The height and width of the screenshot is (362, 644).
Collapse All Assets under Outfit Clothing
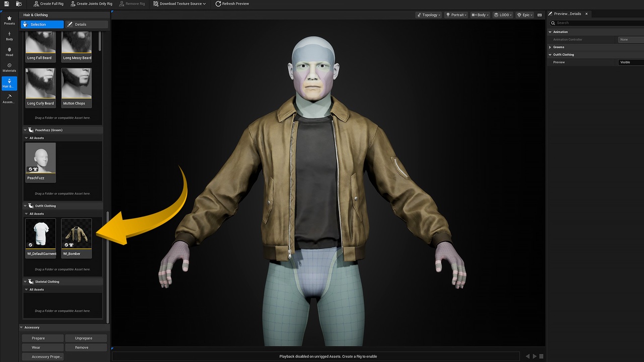coord(26,214)
